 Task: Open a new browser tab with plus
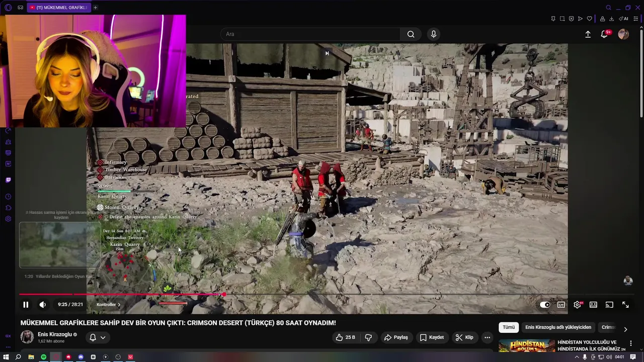[95, 8]
